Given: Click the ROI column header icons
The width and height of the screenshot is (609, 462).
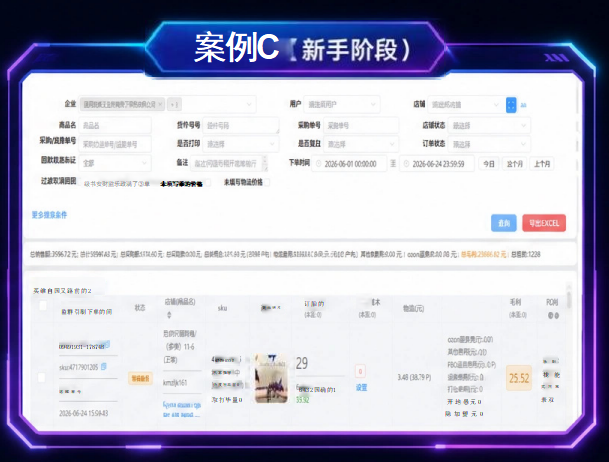Looking at the screenshot, I should coord(553,316).
